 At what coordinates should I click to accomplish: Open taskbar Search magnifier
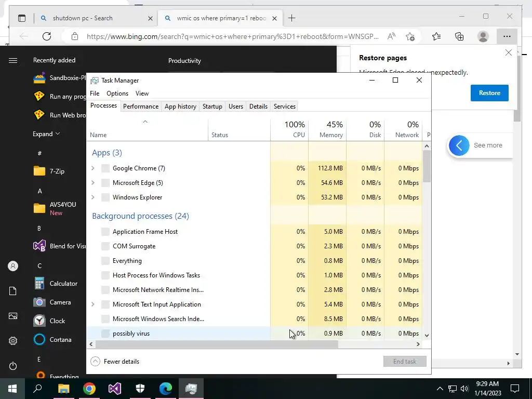tap(37, 389)
